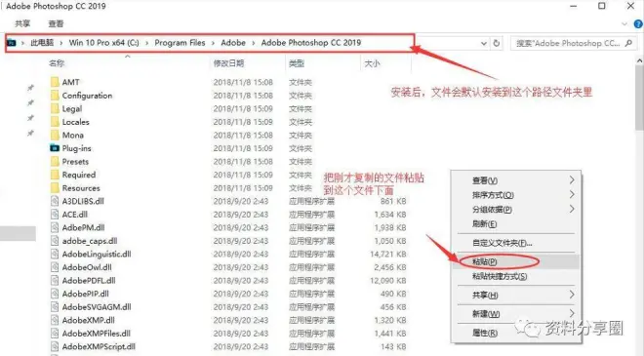The image size is (644, 356).
Task: Open the blue help question-mark icon
Action: tap(639, 24)
